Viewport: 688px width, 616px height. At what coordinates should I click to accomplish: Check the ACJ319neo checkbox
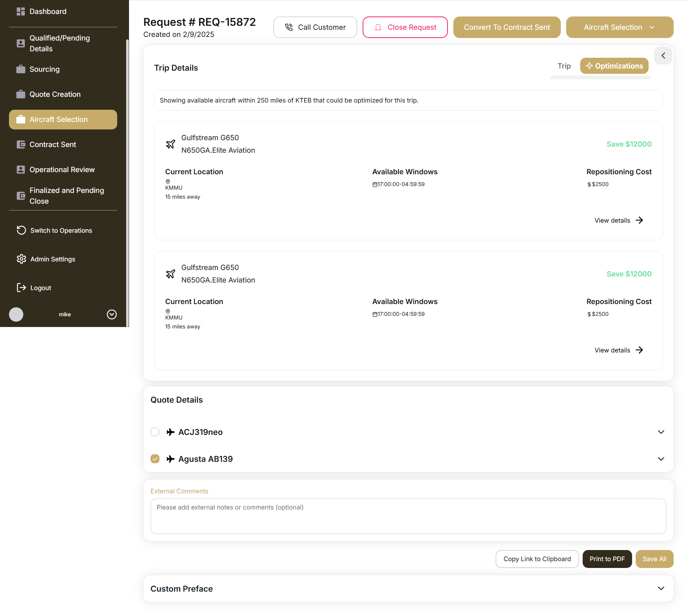[155, 432]
